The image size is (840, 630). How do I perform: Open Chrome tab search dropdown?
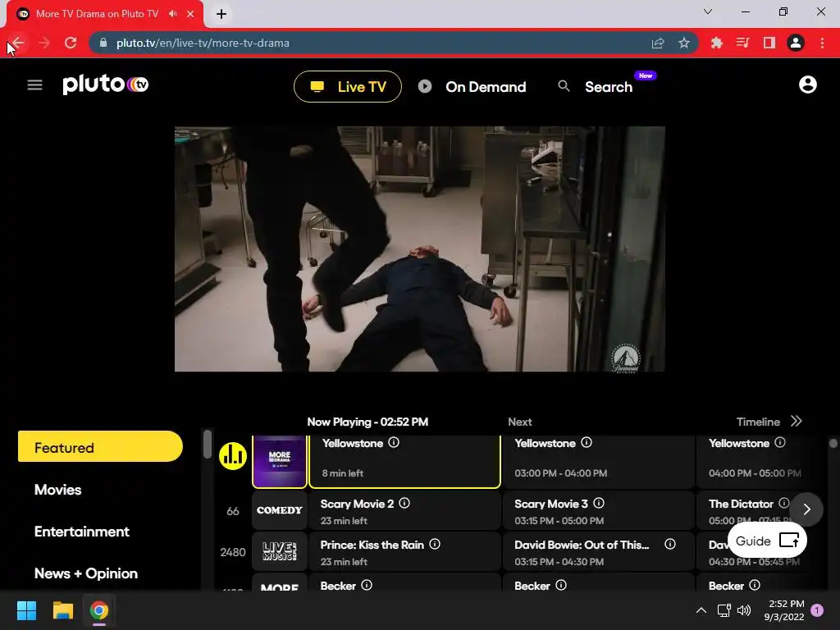coord(708,11)
